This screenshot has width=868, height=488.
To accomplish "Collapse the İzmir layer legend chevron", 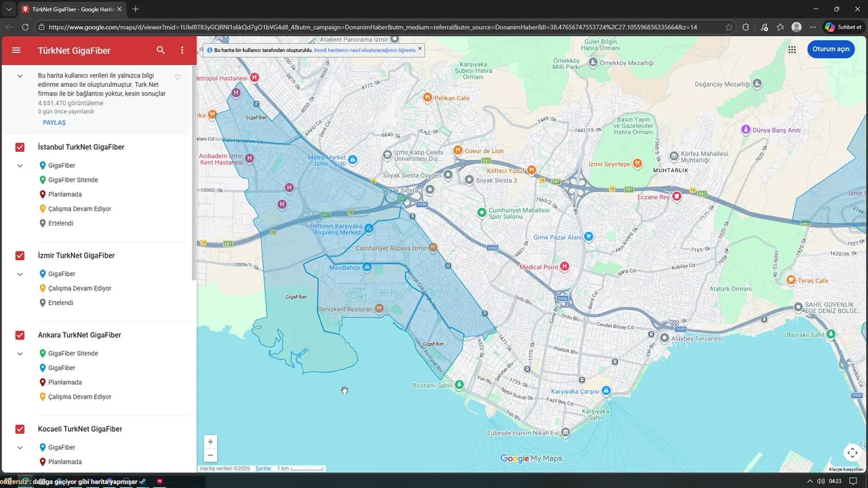I will click(20, 274).
